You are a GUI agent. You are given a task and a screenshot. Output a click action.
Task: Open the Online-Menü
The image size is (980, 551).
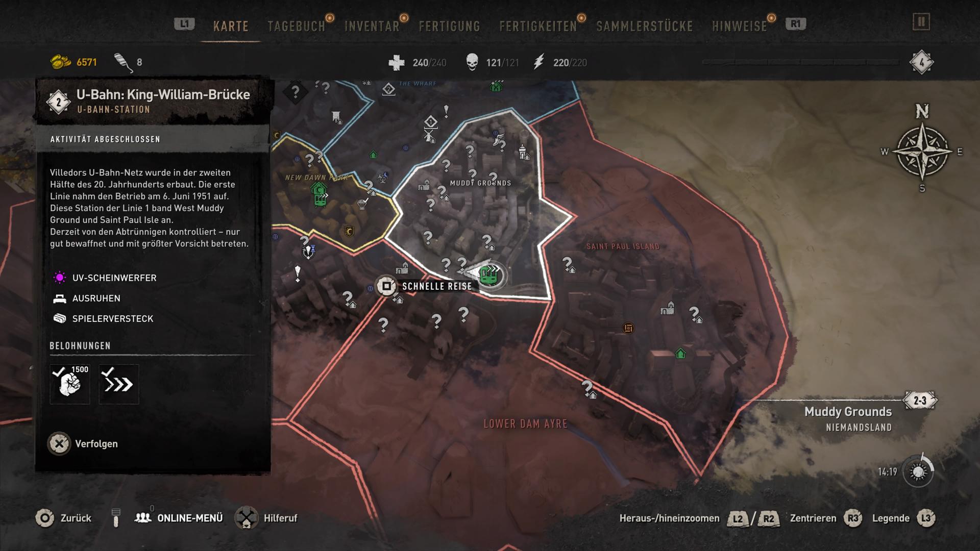(x=179, y=518)
